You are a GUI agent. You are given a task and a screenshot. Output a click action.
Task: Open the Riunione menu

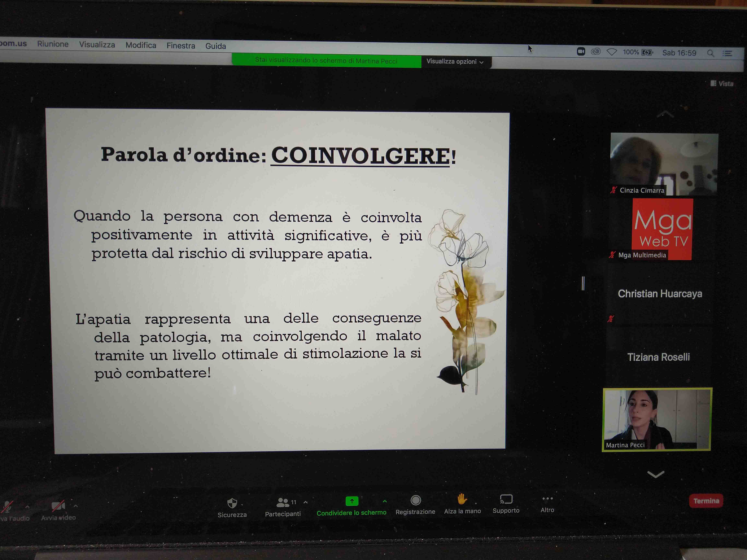click(x=53, y=44)
